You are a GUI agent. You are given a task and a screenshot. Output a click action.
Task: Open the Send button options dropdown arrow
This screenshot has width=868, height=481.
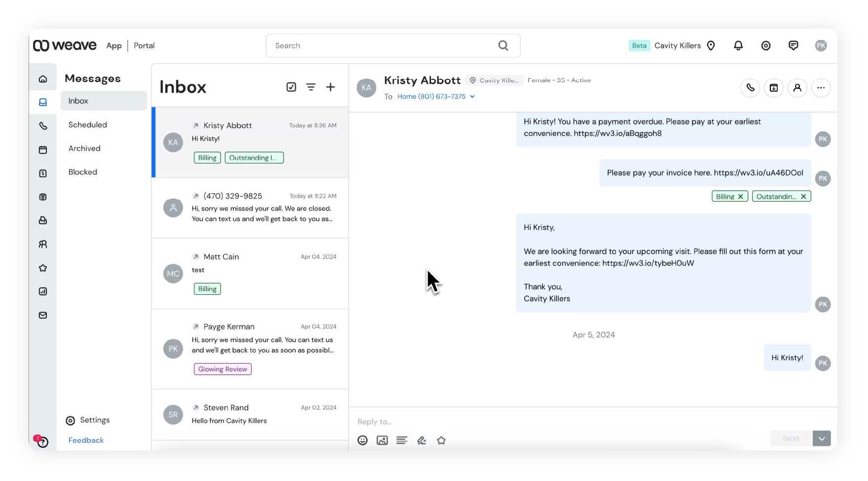coord(822,438)
